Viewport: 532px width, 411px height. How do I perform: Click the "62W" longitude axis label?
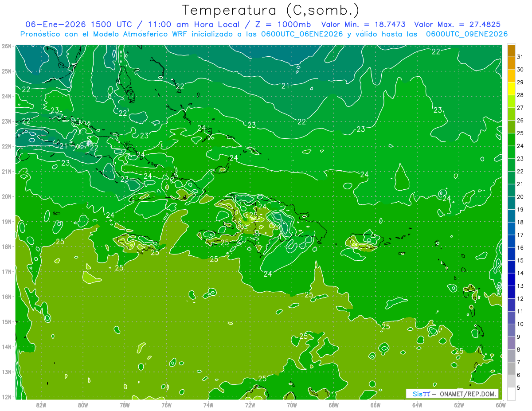click(459, 405)
